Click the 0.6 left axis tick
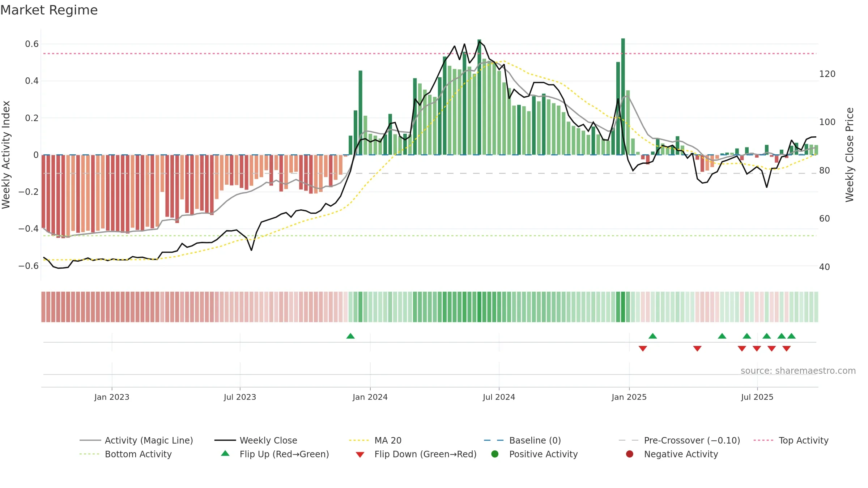Screen dimensions: 868x488 click(x=32, y=44)
